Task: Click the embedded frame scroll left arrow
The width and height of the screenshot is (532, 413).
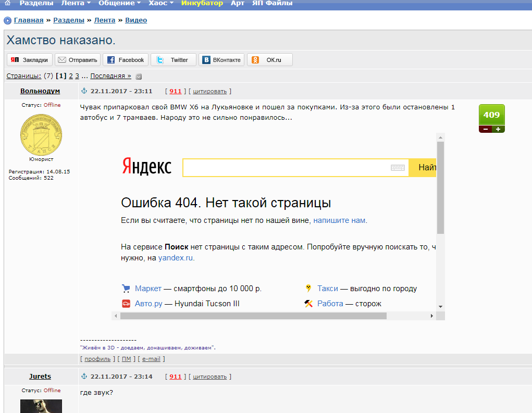Action: pos(116,316)
